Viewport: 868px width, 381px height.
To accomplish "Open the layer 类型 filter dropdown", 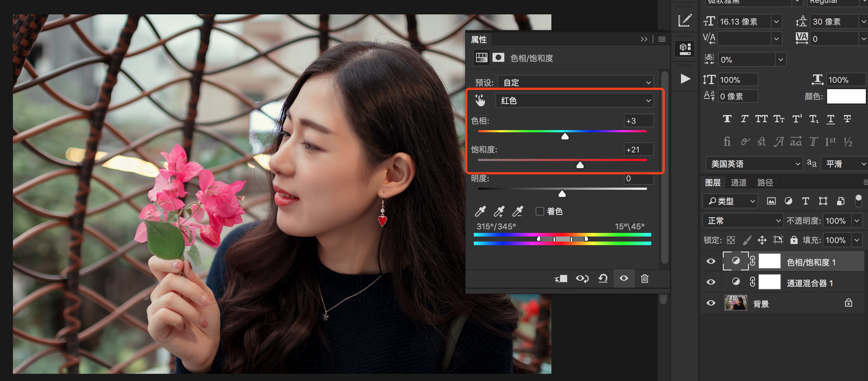I will coord(730,201).
